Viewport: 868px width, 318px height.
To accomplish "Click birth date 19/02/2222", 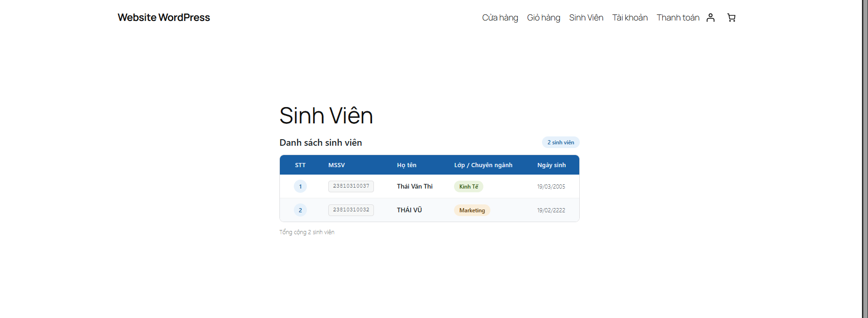I will 551,210.
